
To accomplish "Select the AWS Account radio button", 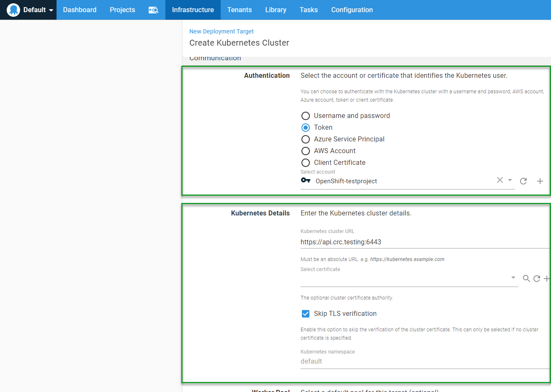I will pyautogui.click(x=306, y=151).
